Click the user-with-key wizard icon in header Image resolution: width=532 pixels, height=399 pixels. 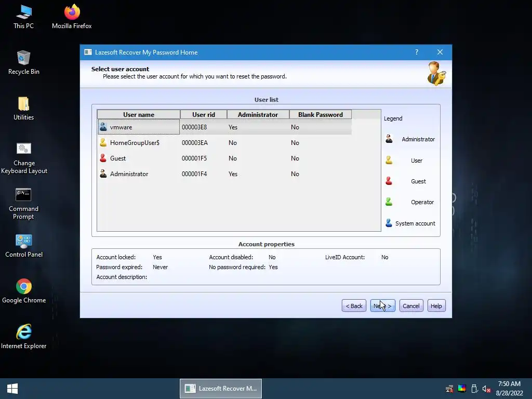[x=436, y=74]
